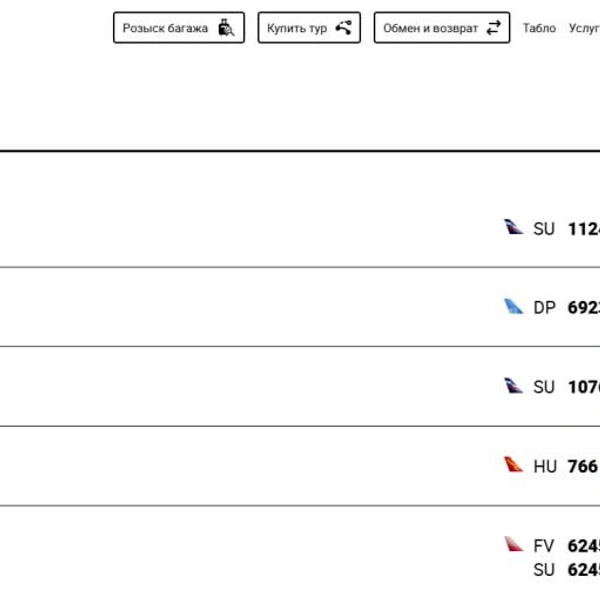This screenshot has height=600, width=600.
Task: Select the HU 766 flight number
Action: pos(583,466)
